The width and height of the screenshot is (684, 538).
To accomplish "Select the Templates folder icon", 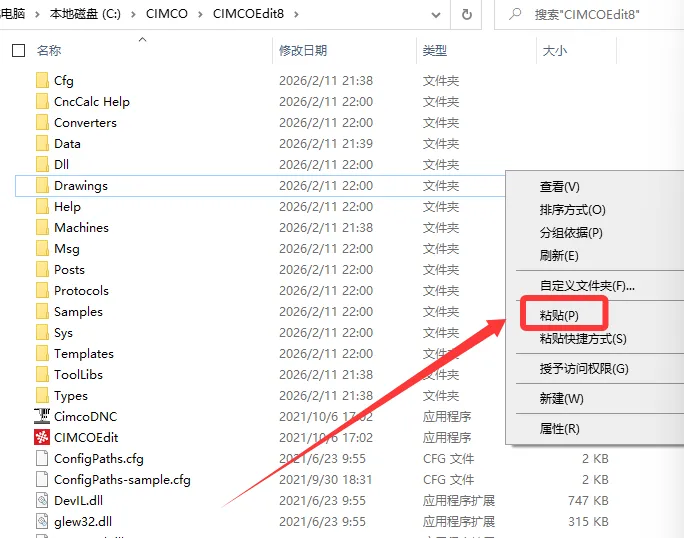I will (x=42, y=353).
